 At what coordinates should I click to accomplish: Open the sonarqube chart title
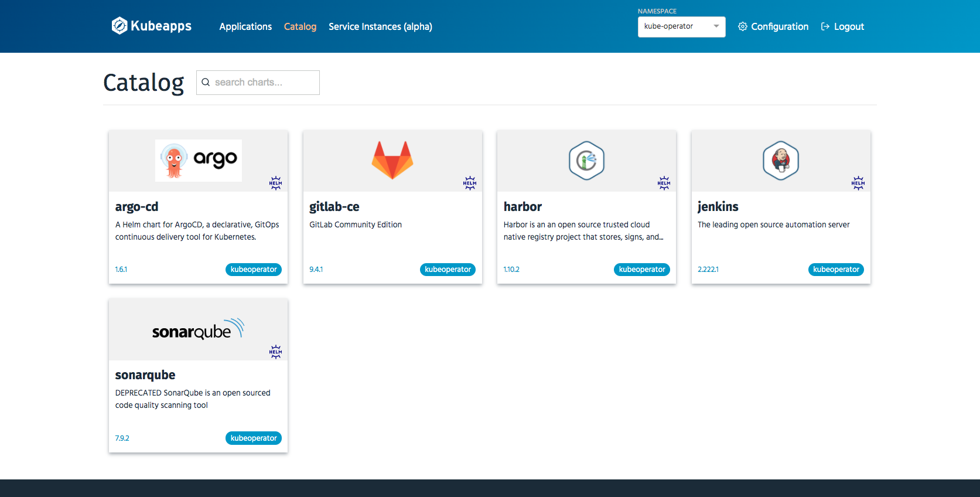tap(145, 375)
